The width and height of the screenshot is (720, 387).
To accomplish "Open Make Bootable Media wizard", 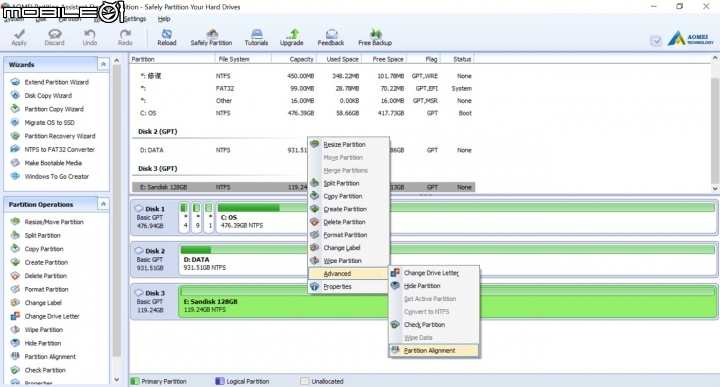I will [47, 163].
